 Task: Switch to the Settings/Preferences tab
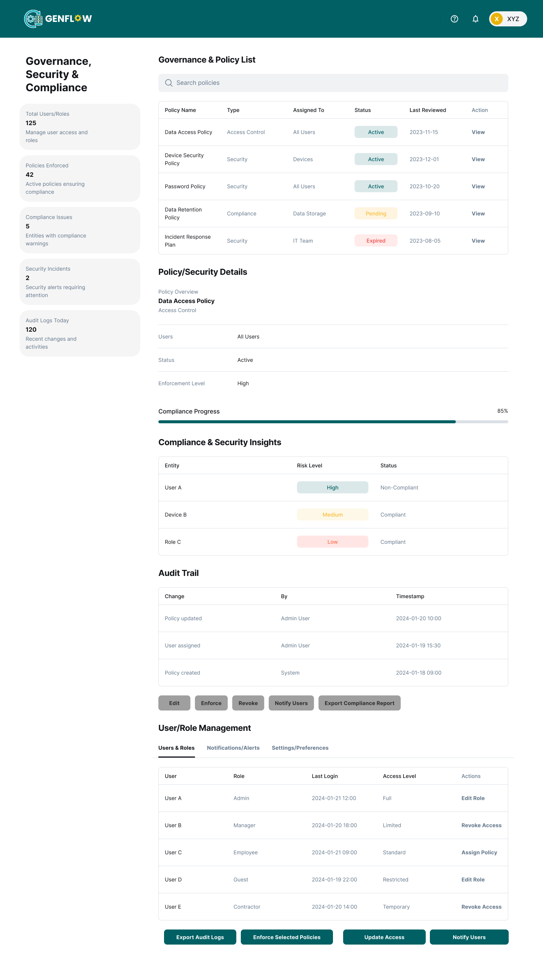pyautogui.click(x=300, y=748)
